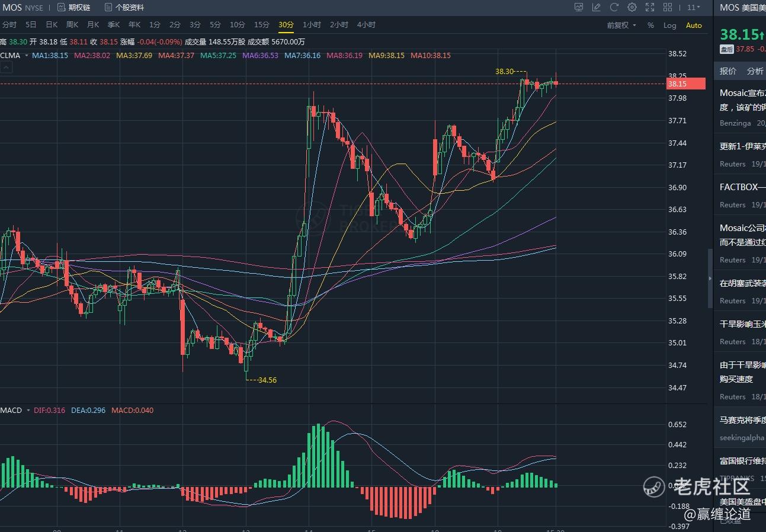Expand chart to fullscreen
This screenshot has height=532, width=766.
tap(650, 8)
